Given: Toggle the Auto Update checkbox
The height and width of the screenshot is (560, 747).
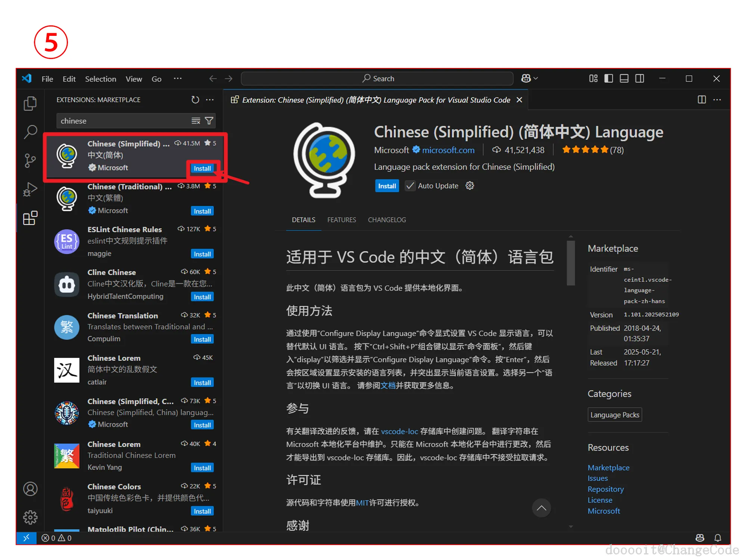Looking at the screenshot, I should coord(410,186).
